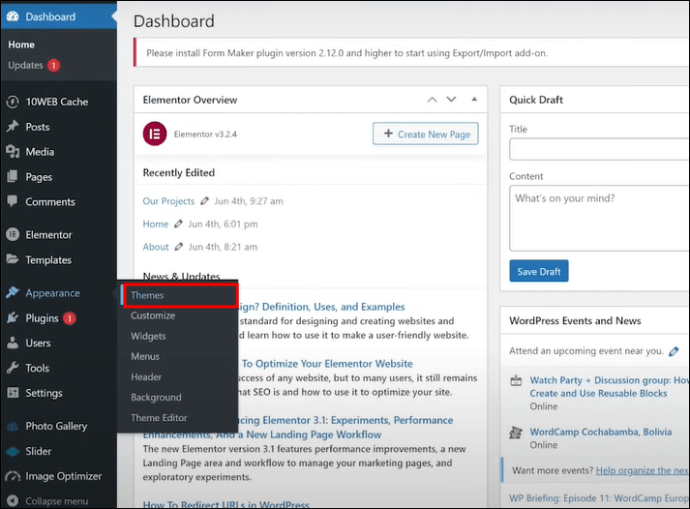Viewport: 690px width, 509px height.
Task: Click the Jun 4th, 9:27 am timestamp
Action: (249, 201)
